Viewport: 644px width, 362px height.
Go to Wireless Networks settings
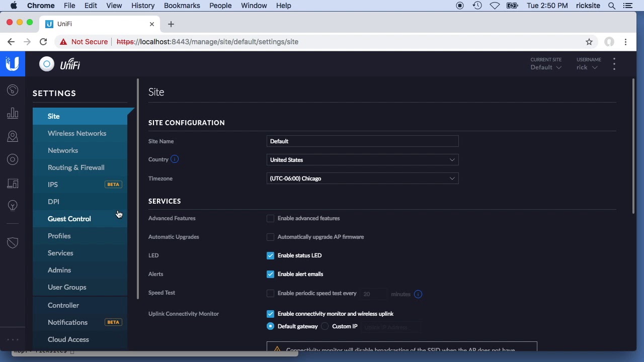(80, 133)
